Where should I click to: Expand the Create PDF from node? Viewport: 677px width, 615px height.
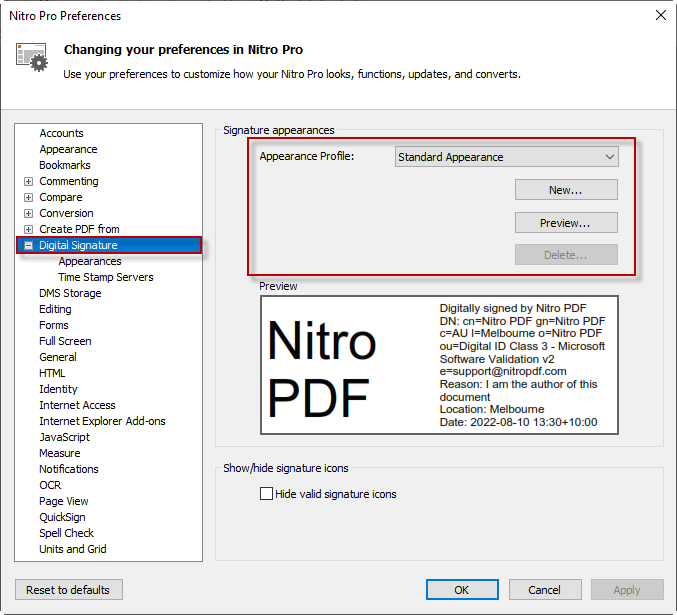click(x=28, y=229)
